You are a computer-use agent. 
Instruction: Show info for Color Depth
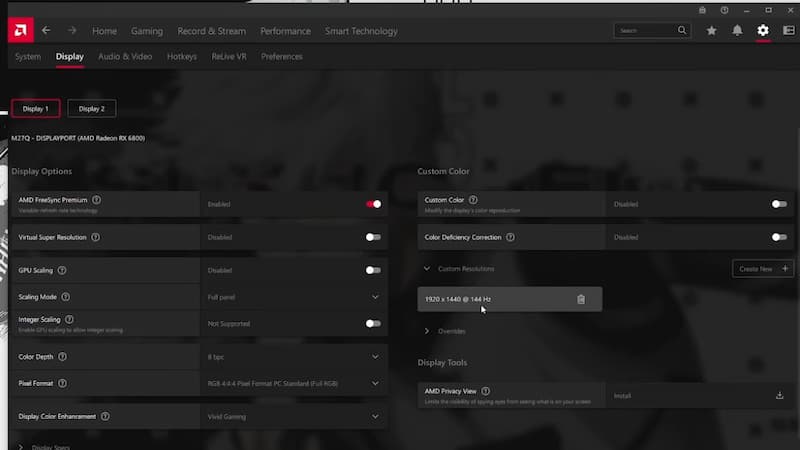pyautogui.click(x=62, y=357)
